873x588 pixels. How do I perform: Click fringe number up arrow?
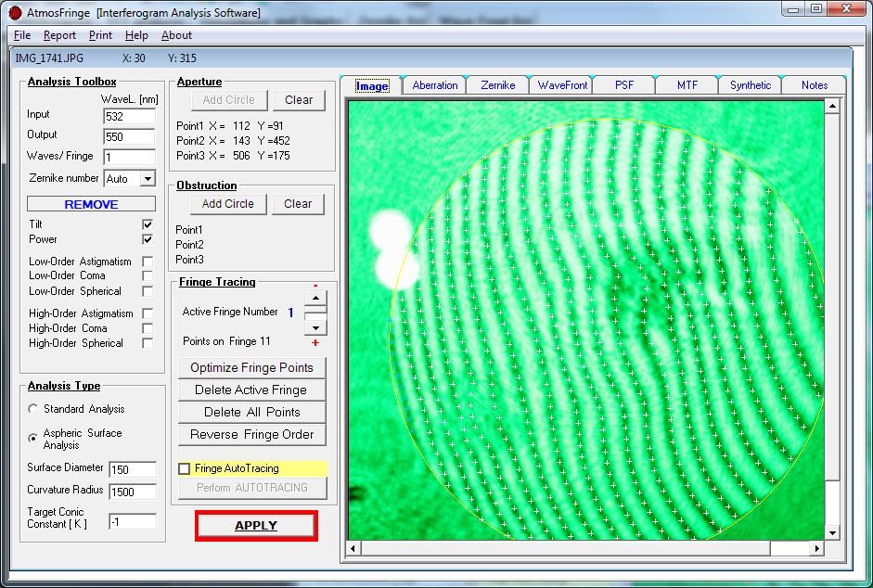(x=315, y=298)
